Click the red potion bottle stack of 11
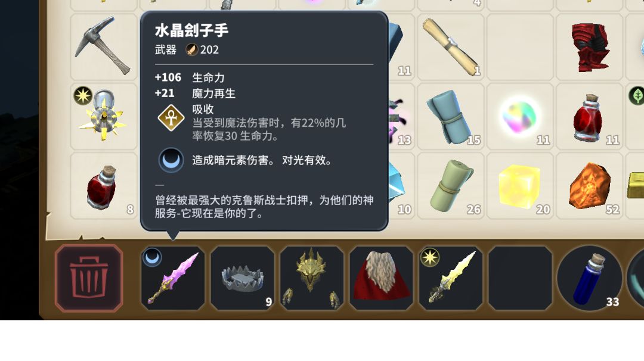The height and width of the screenshot is (361, 644). pos(589,116)
